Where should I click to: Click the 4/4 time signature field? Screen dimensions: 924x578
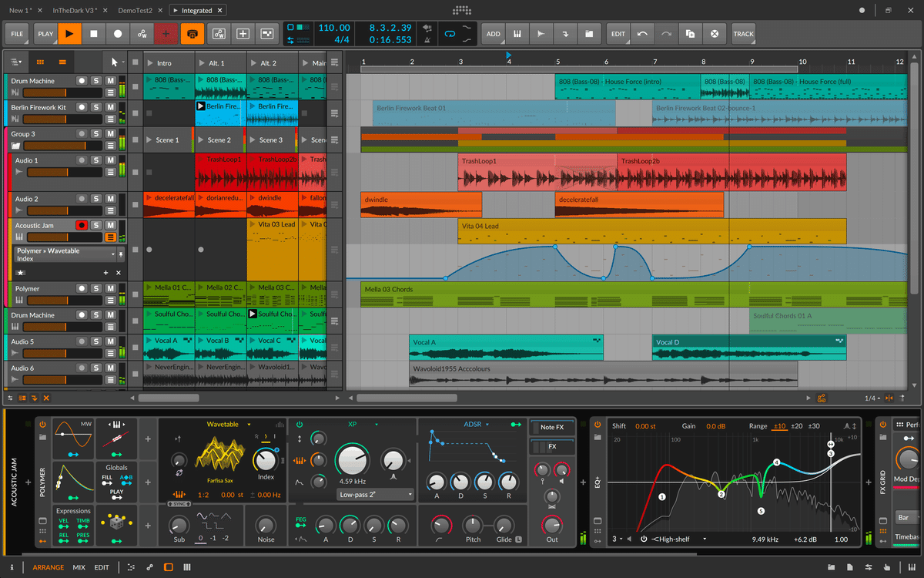click(342, 39)
